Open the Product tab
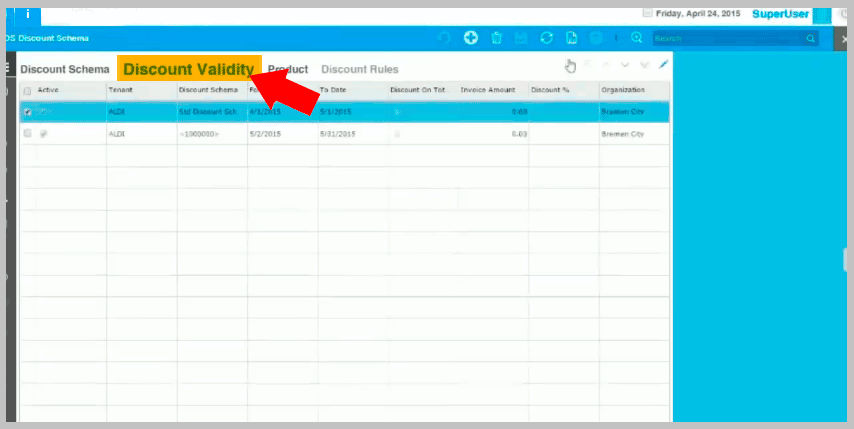854x429 pixels. point(288,69)
